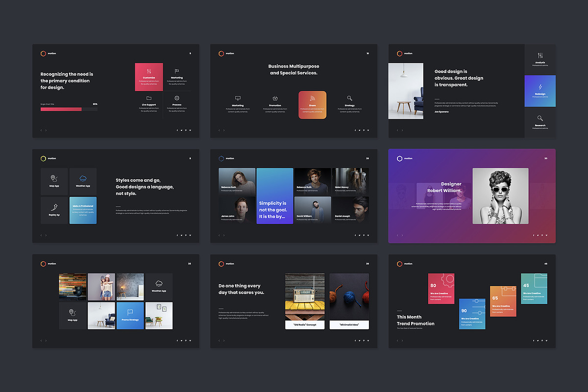Select the Make A Professional blue card

pyautogui.click(x=83, y=210)
